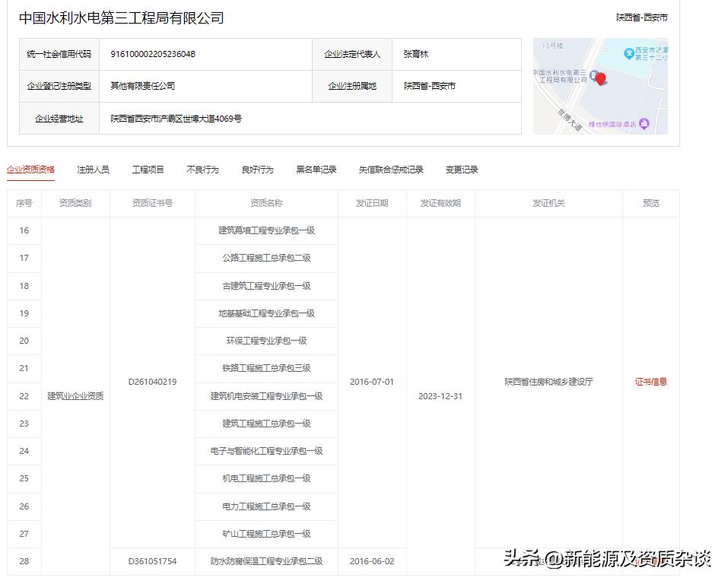Image resolution: width=728 pixels, height=584 pixels.
Task: Click certificate number D361051754
Action: click(x=151, y=561)
